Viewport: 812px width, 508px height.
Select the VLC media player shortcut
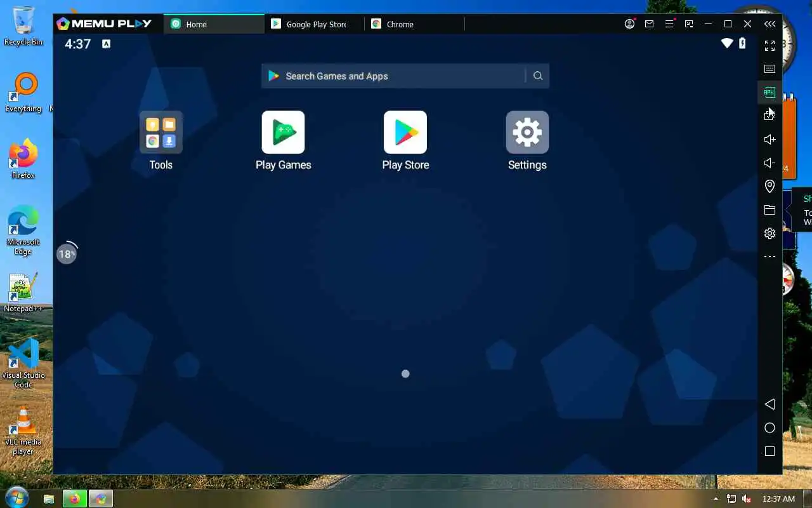pos(23,431)
